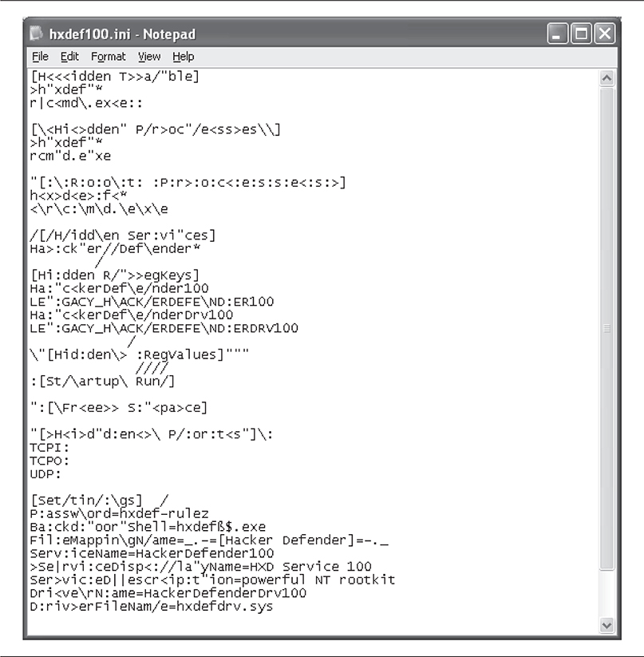Open the File menu
644x657 pixels.
coord(40,57)
